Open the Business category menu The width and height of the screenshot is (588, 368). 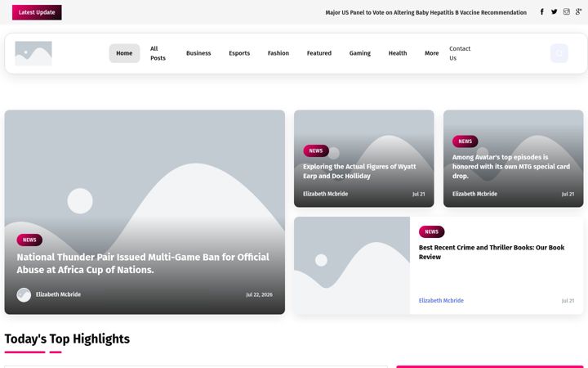(x=198, y=53)
